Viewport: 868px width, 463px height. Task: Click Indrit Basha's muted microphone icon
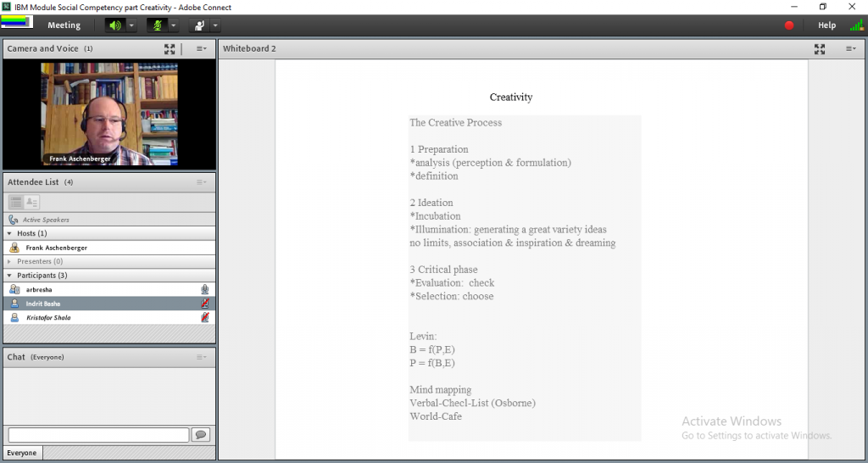pos(205,304)
